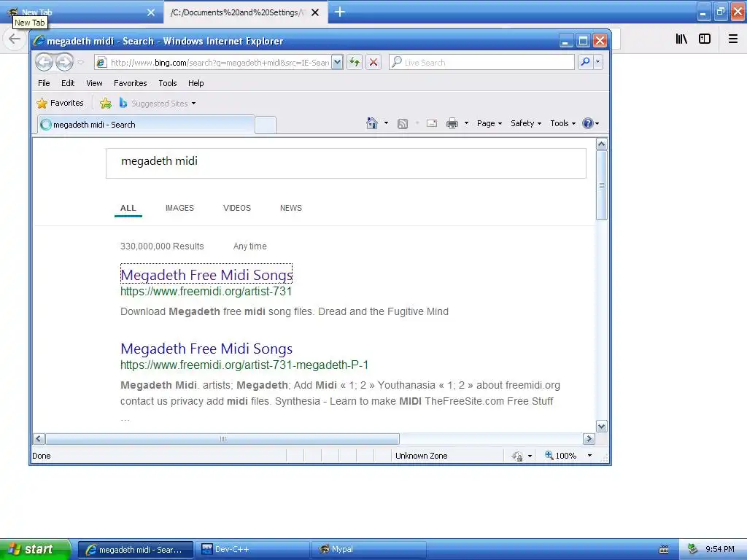Refresh the page with green arrows icon

[355, 63]
